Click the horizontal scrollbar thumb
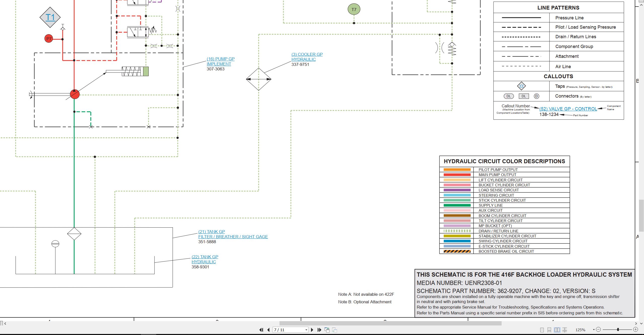Viewport: 644px width, 335px height. pos(390,323)
